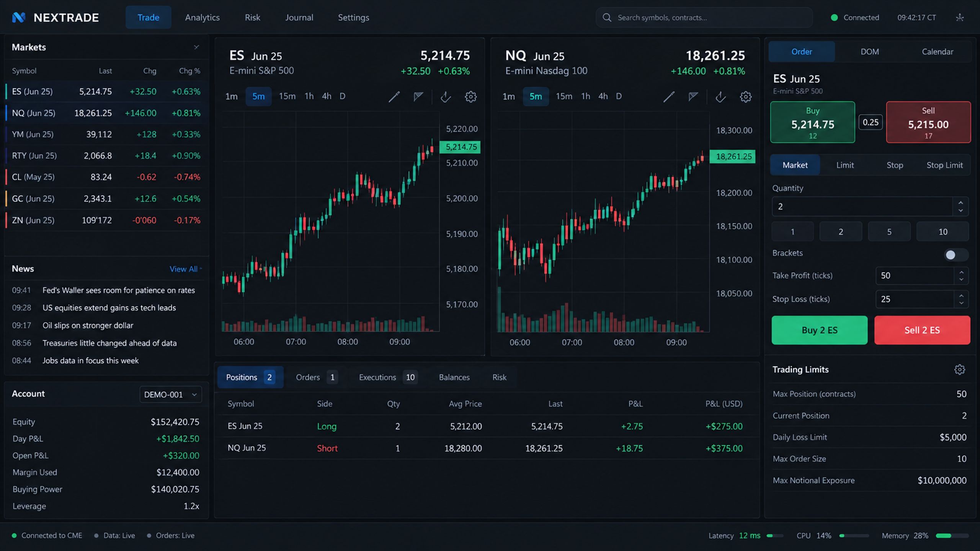Image resolution: width=980 pixels, height=551 pixels.
Task: Decrease Stop Loss ticks stepper
Action: (x=961, y=303)
